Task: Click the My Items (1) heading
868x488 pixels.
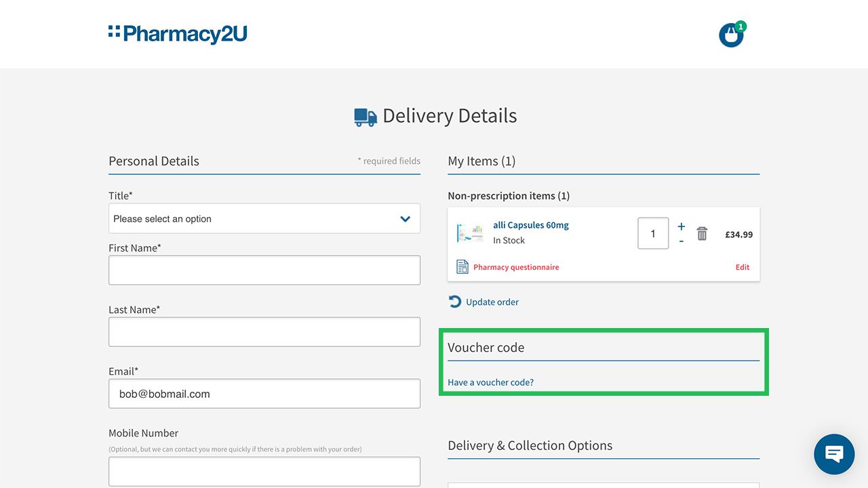Action: pos(481,161)
